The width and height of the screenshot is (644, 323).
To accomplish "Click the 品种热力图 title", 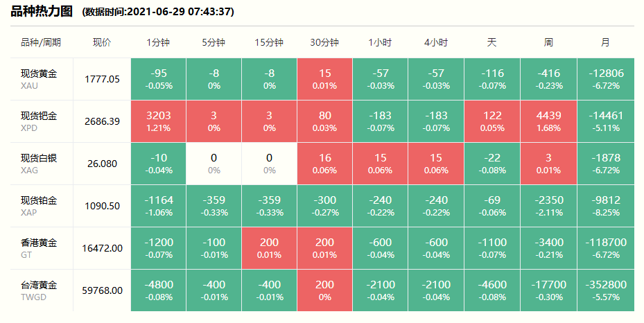I will coord(43,11).
